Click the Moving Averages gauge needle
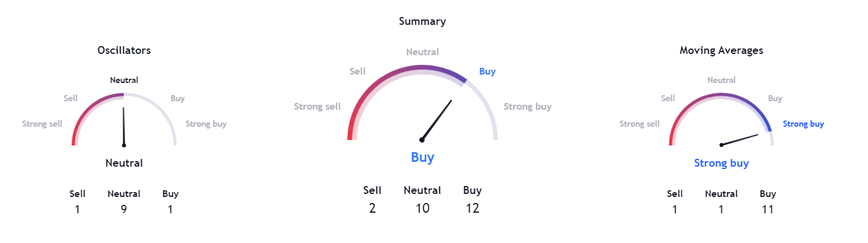Viewport: 868px width, 243px height. [741, 139]
